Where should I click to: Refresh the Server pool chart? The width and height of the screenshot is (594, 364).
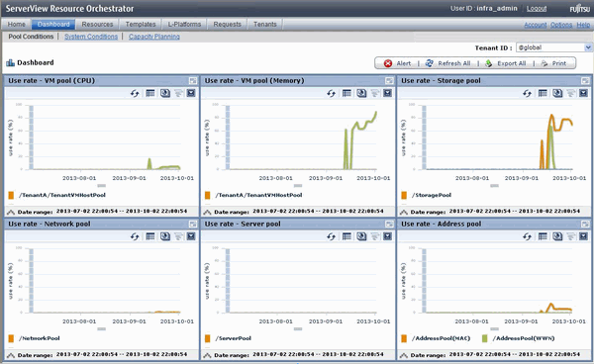coord(331,236)
